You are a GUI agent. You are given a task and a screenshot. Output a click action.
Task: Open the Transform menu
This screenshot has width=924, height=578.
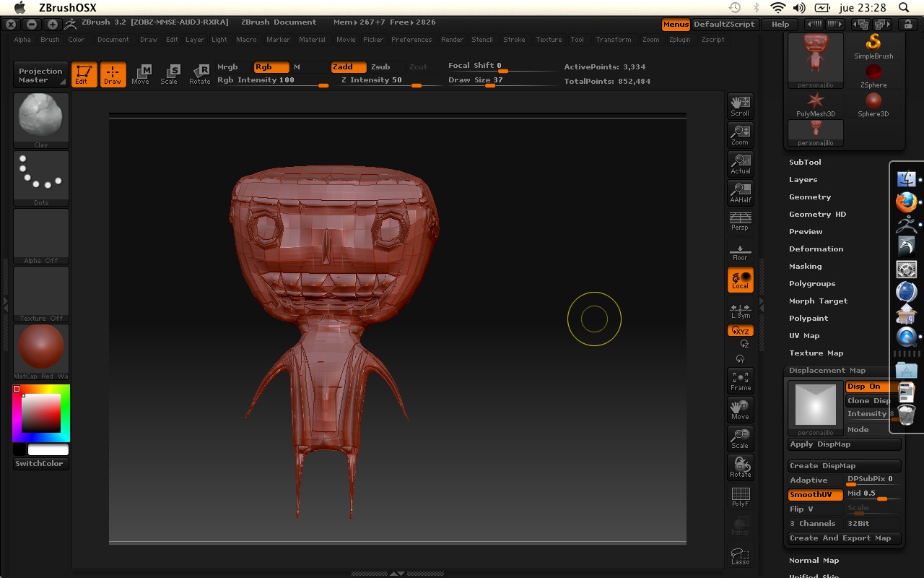tap(614, 40)
